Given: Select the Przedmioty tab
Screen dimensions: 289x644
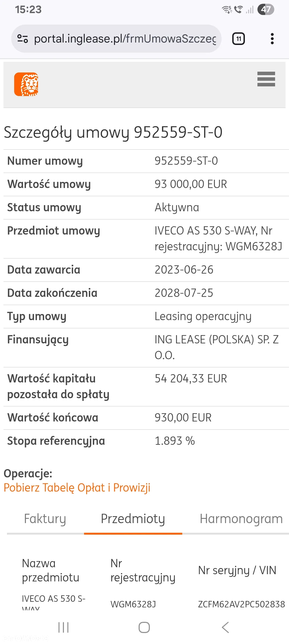Looking at the screenshot, I should (133, 519).
